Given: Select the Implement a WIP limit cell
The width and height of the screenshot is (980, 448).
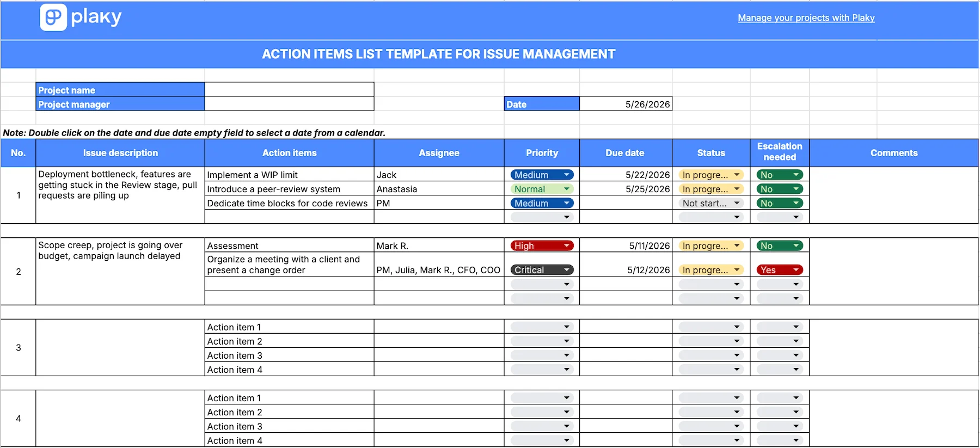Looking at the screenshot, I should click(x=289, y=175).
